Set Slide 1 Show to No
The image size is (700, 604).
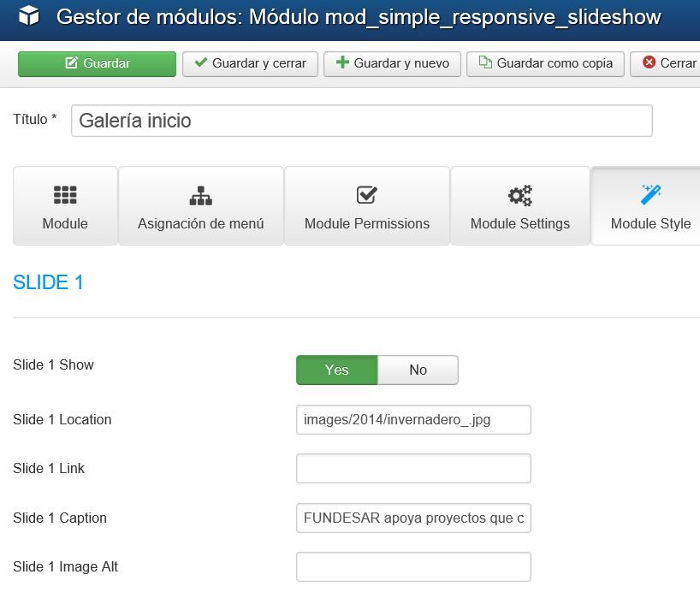pyautogui.click(x=418, y=370)
